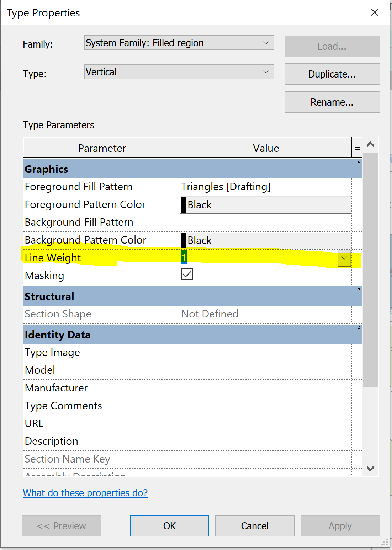392x550 pixels.
Task: Confirm changes with the OK button
Action: coord(169,526)
